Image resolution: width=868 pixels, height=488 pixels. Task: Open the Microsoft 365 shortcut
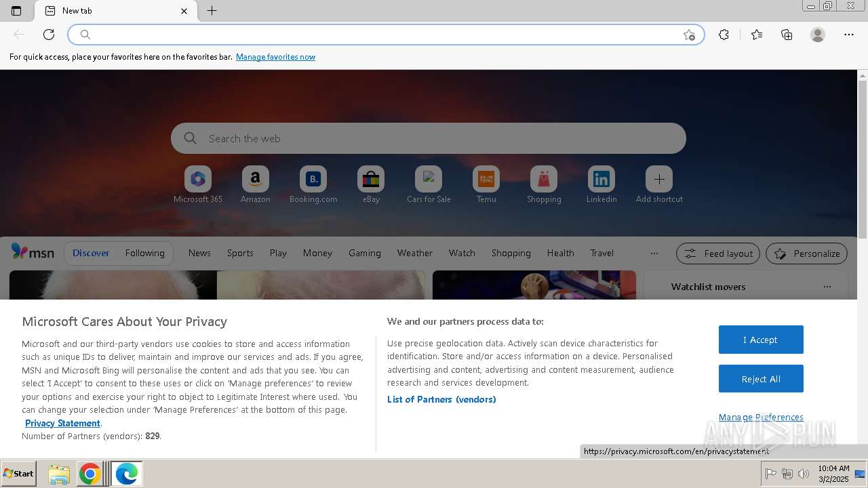(x=198, y=184)
